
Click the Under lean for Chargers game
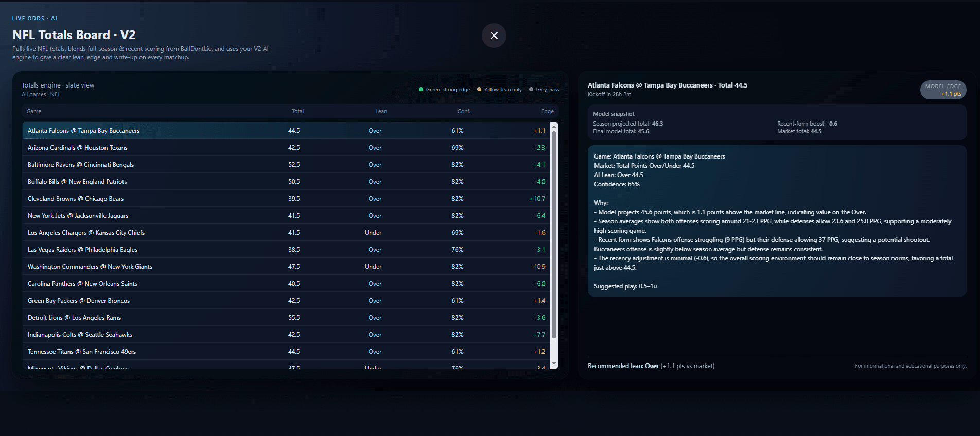(x=373, y=233)
